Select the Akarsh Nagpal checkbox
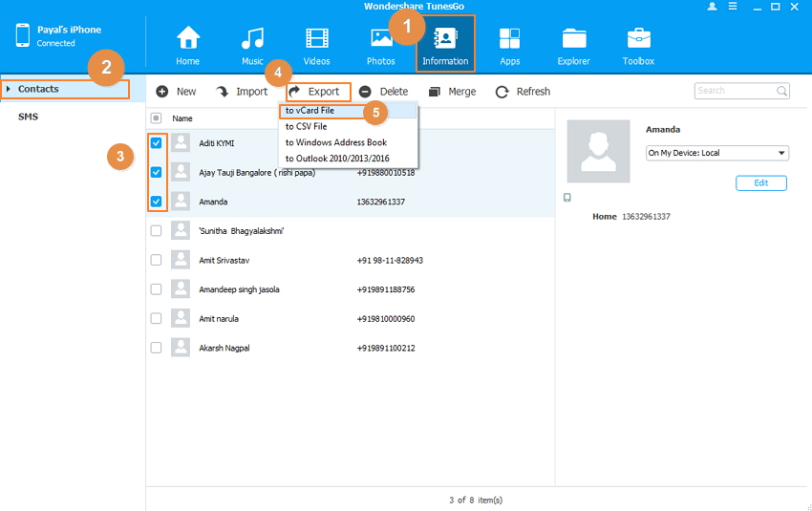The width and height of the screenshot is (812, 511). pyautogui.click(x=156, y=348)
